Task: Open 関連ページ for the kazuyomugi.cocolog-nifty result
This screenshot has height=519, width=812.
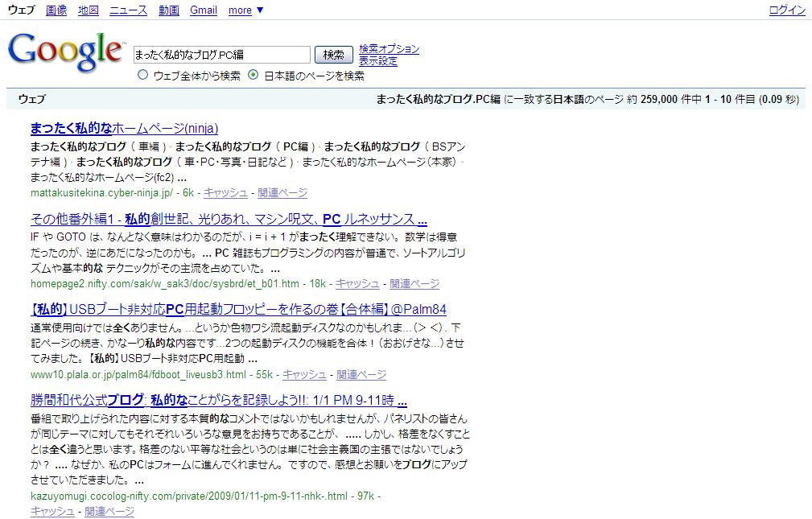Action: tap(109, 511)
